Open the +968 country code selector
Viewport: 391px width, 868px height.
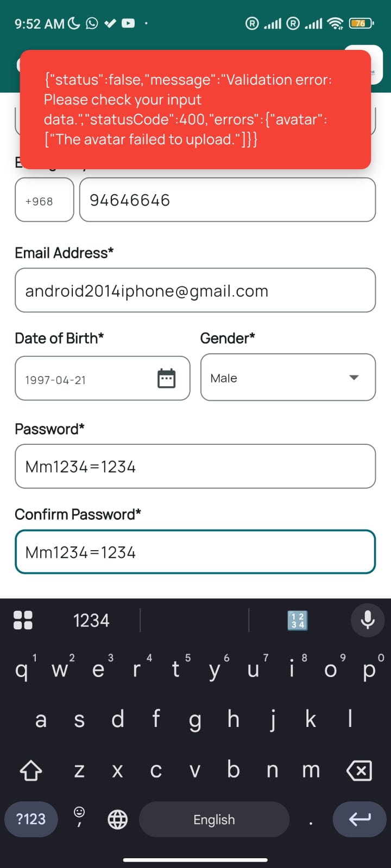pyautogui.click(x=44, y=200)
